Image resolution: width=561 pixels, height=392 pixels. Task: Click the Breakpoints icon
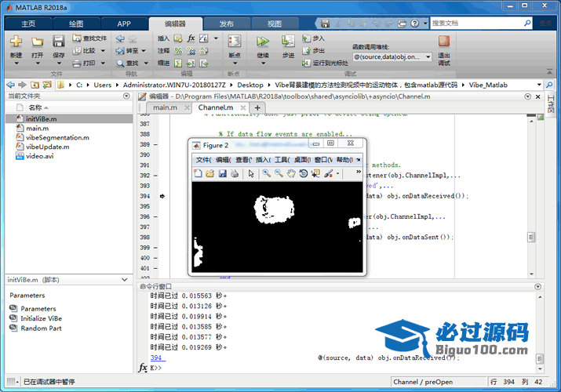(235, 42)
